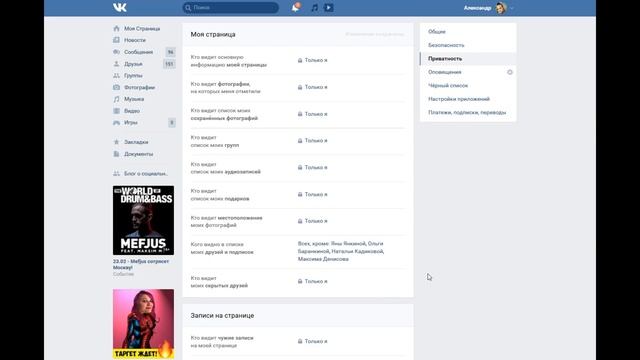Change who sees моих скрытых друзей
This screenshot has width=640, height=360.
(313, 282)
